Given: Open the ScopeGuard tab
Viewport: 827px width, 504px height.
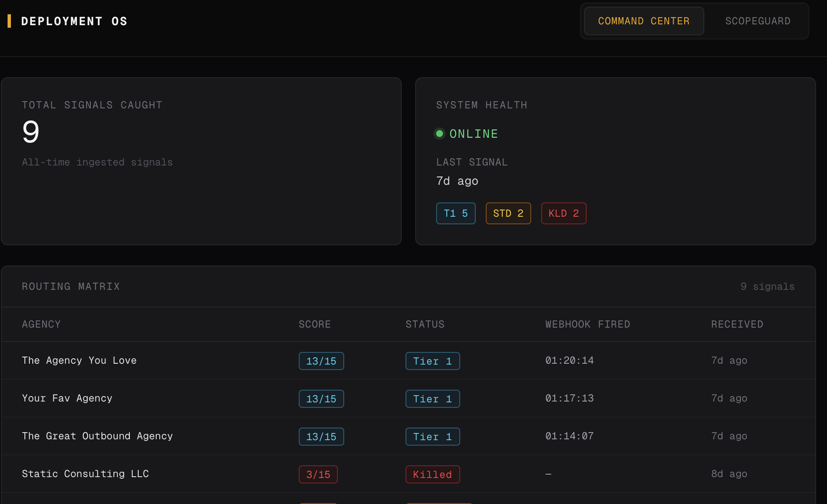Looking at the screenshot, I should [758, 21].
